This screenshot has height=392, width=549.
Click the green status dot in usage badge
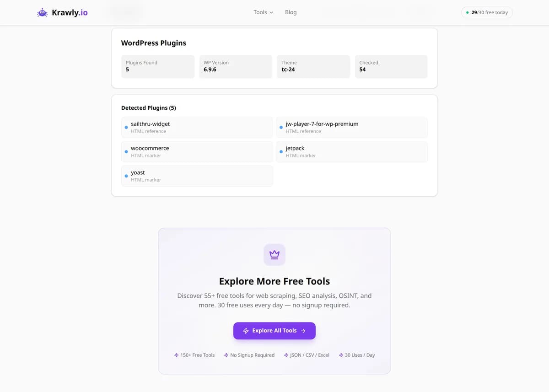(x=467, y=12)
